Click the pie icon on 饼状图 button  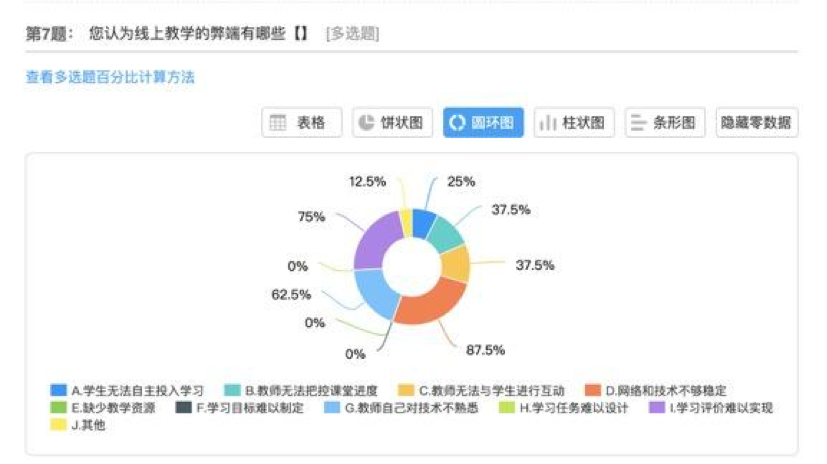tap(366, 123)
